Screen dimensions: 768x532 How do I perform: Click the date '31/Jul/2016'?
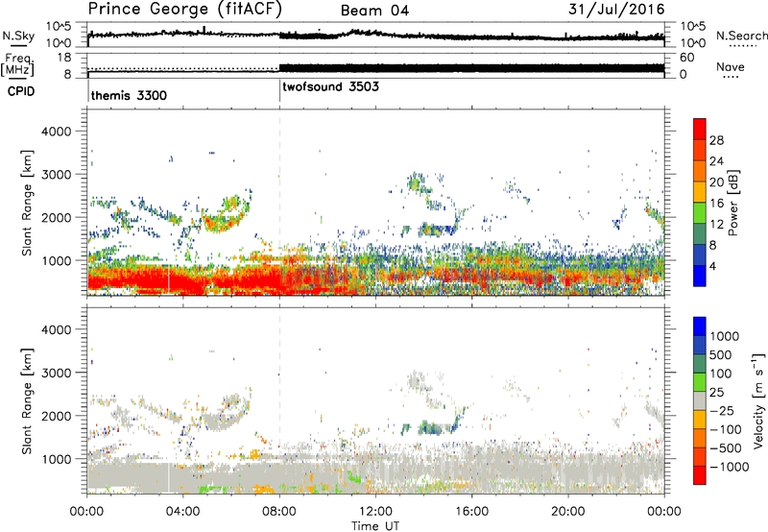(616, 10)
